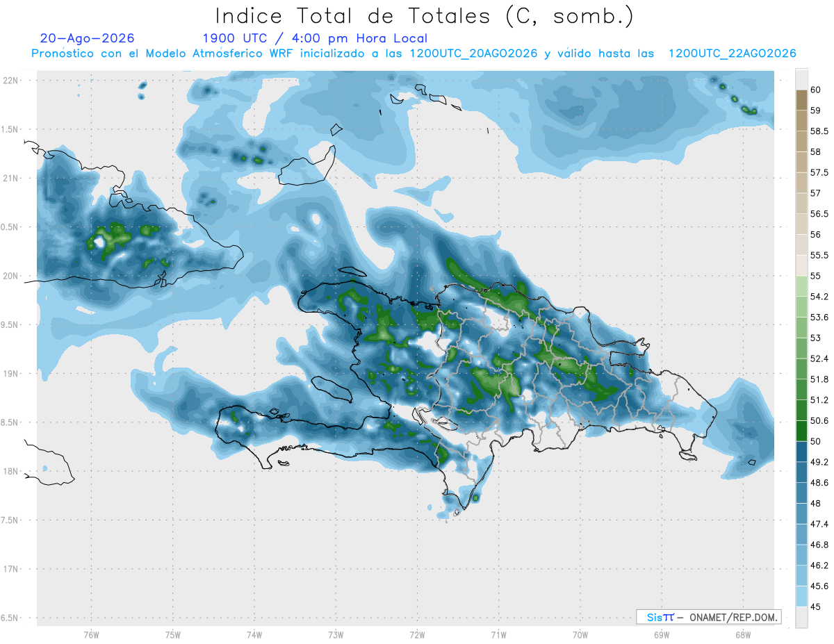Click the pale green legend swatch between 54.2 and 55

point(801,286)
